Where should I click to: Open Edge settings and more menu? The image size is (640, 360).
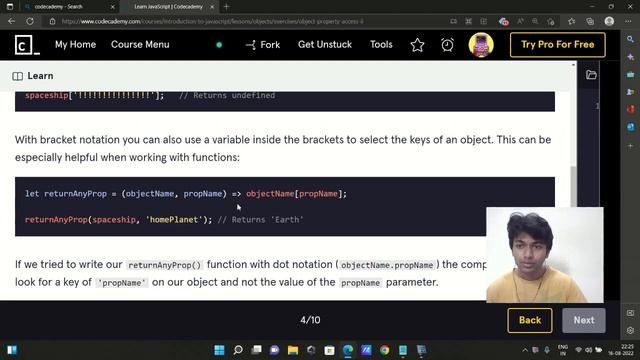[x=628, y=21]
